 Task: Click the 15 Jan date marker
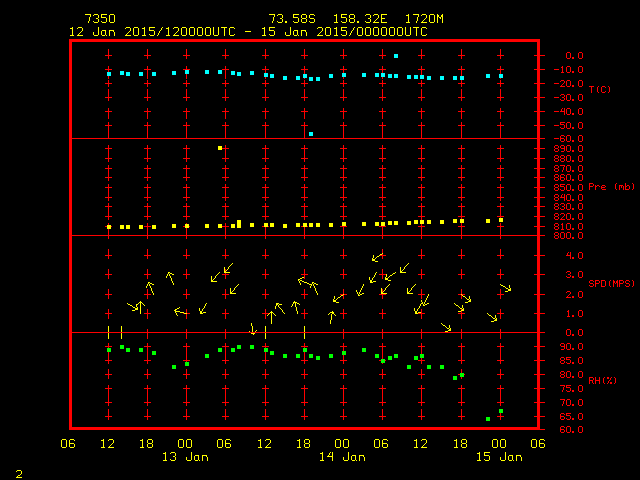(498, 457)
